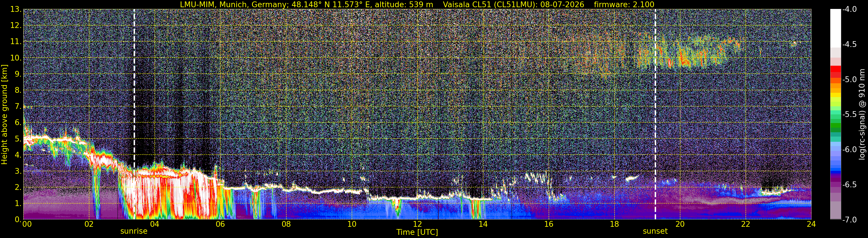Image resolution: width=868 pixels, height=238 pixels.
Task: Click the colorbar tick label "-5.0"
Action: [x=850, y=80]
